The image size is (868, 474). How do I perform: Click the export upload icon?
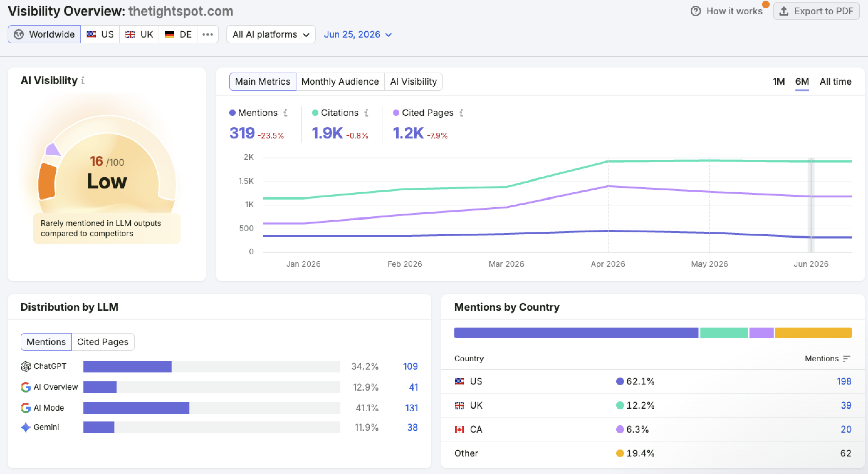coord(784,11)
